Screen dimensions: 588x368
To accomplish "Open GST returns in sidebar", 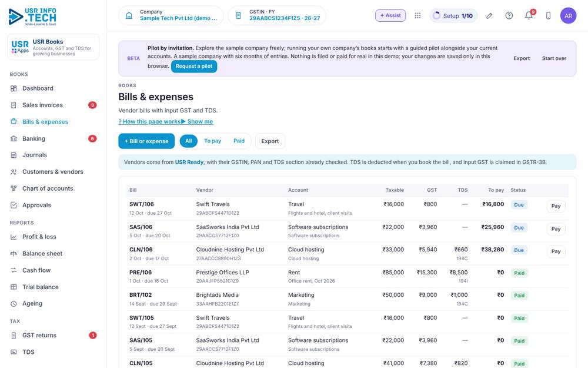I will (54, 336).
